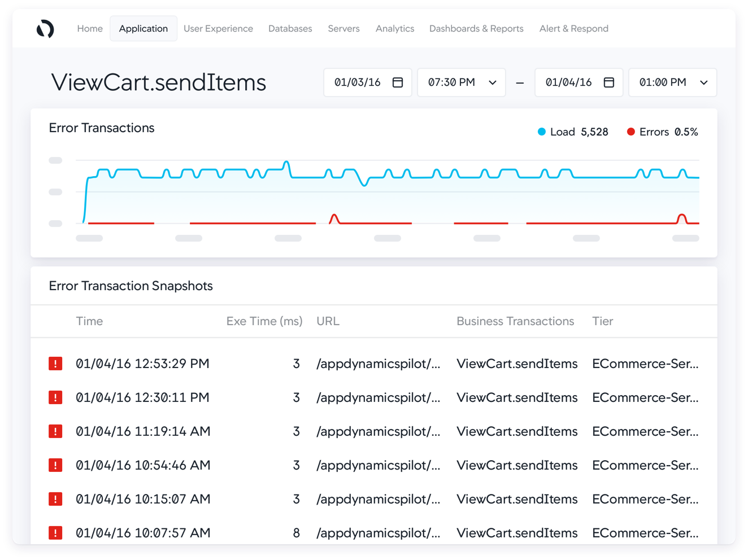The height and width of the screenshot is (560, 748).
Task: Toggle the blue Load legend dot
Action: tap(542, 132)
